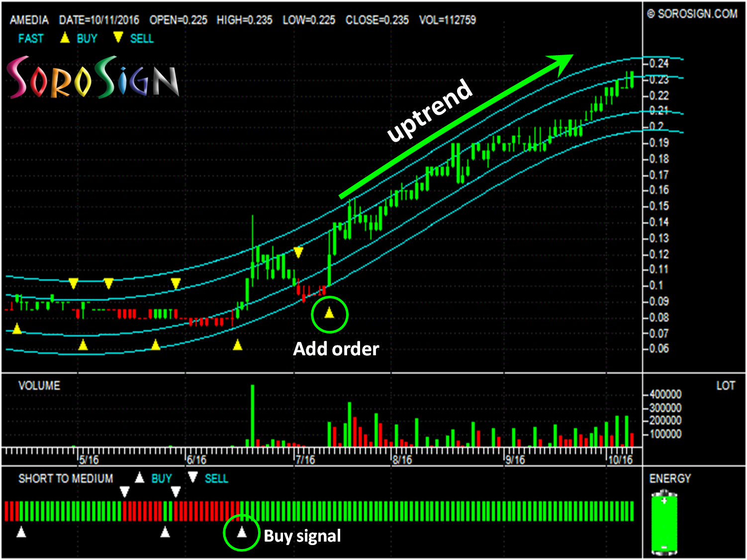
Task: Click the 0.06 price axis label
Action: pyautogui.click(x=659, y=349)
